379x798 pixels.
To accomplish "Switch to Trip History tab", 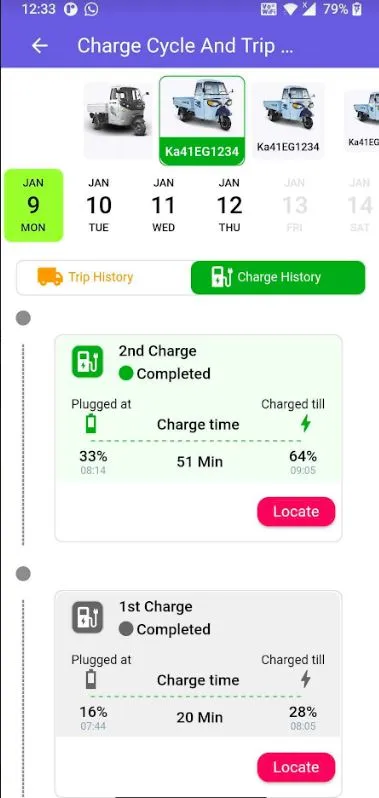I will pos(104,277).
